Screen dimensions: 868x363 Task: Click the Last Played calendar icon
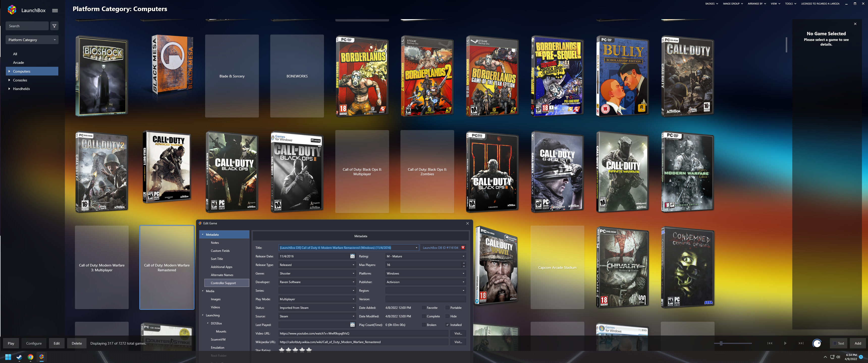click(352, 325)
